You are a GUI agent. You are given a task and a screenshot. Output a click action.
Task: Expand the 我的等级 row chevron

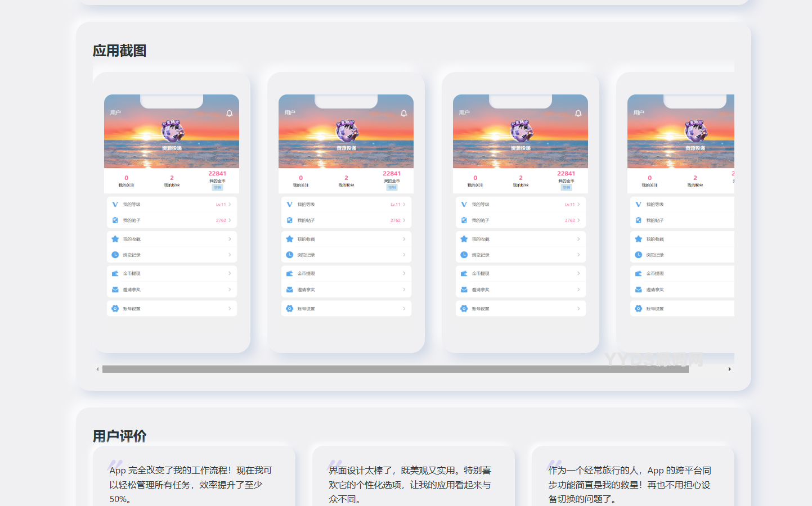[x=230, y=204]
